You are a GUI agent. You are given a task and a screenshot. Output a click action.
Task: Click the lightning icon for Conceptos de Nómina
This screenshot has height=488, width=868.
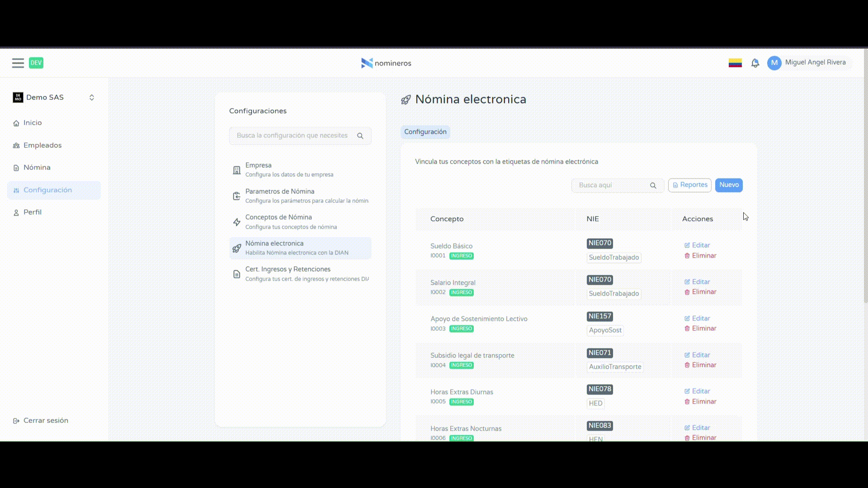pyautogui.click(x=236, y=222)
